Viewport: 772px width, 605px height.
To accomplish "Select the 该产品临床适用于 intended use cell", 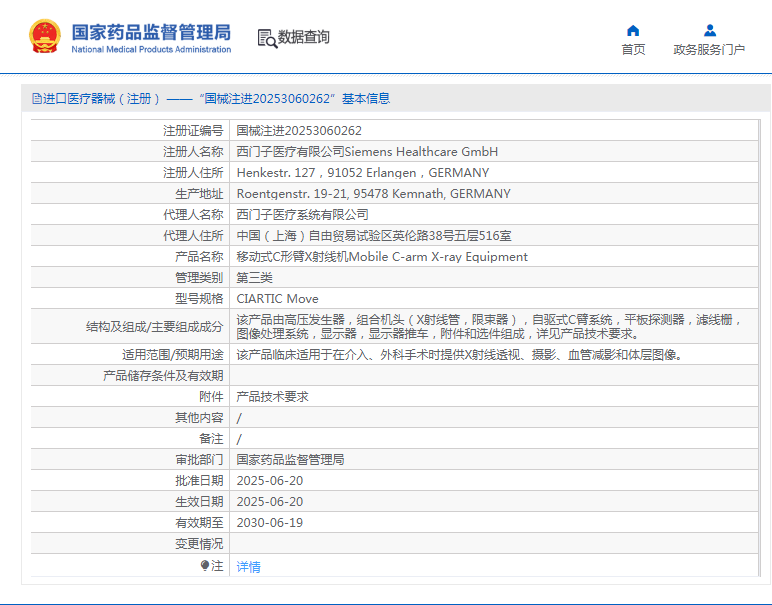I will (494, 354).
